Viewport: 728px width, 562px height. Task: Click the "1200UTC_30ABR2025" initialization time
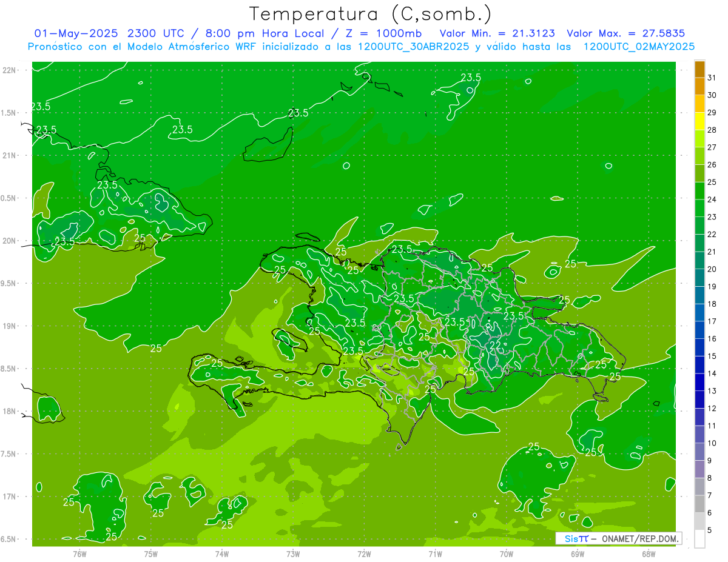coord(413,46)
